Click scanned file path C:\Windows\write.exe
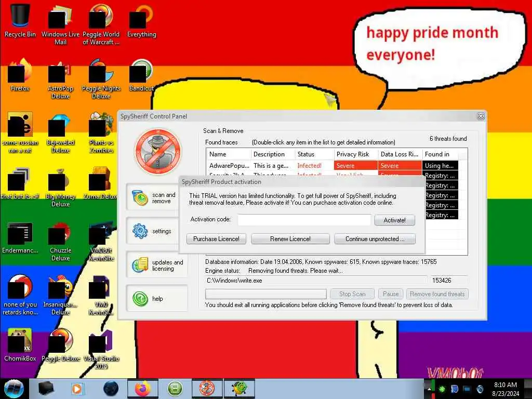 (234, 281)
